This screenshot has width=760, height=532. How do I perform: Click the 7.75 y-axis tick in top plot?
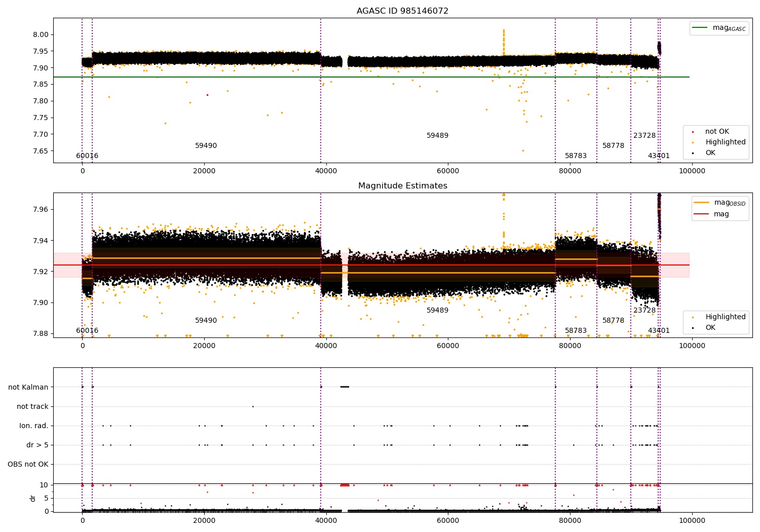[x=41, y=118]
